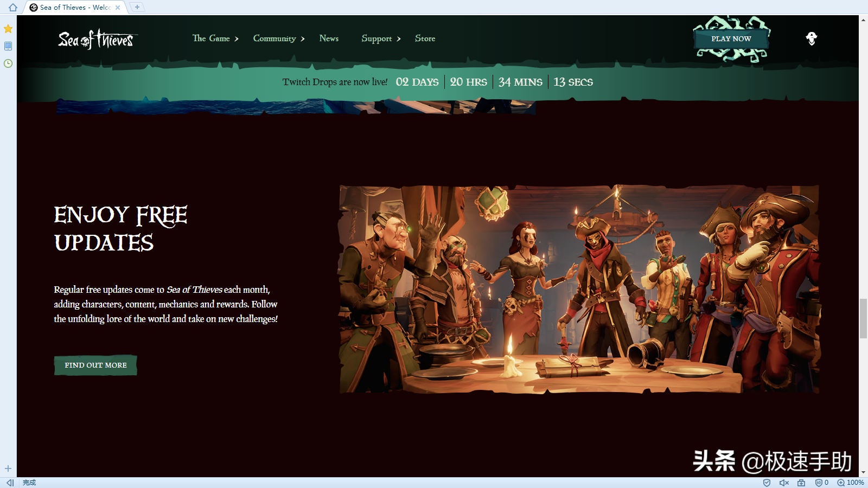Open the Store page
Viewport: 868px width, 488px height.
pyautogui.click(x=425, y=38)
